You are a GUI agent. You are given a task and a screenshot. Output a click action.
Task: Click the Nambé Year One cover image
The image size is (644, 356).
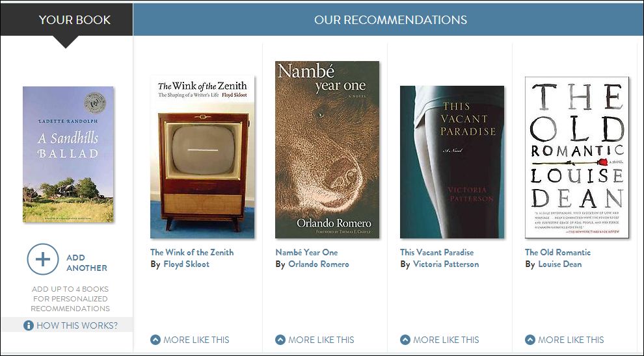tap(327, 149)
